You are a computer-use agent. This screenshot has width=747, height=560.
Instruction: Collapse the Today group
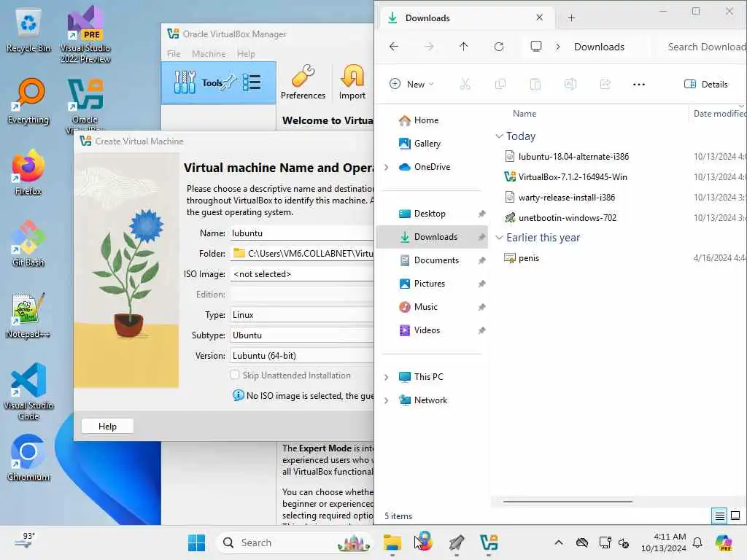pos(499,136)
